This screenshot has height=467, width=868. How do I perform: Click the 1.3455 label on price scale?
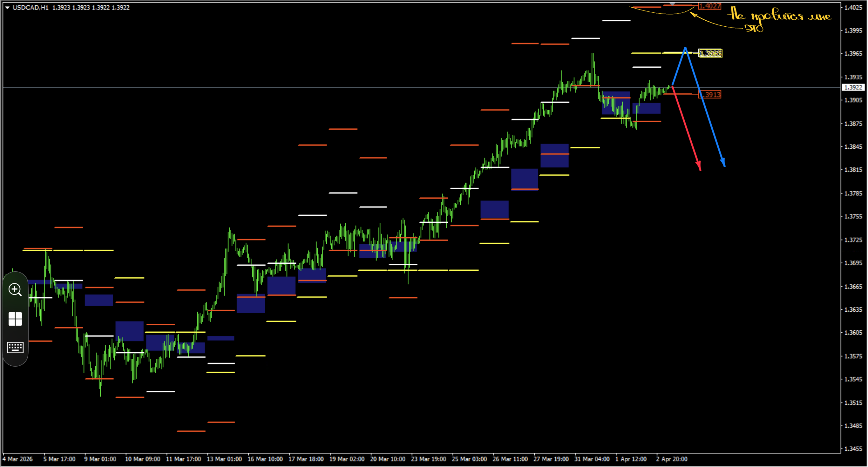[853, 449]
